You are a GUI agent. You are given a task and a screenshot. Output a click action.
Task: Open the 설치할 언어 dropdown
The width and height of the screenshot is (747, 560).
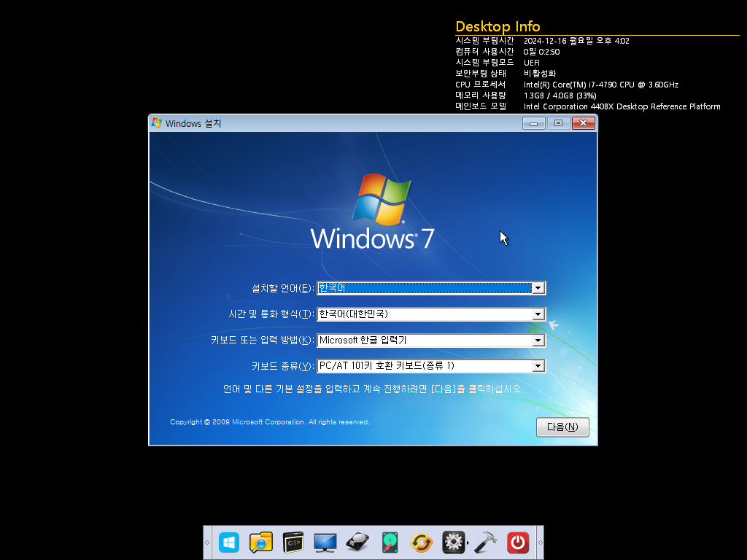click(538, 288)
